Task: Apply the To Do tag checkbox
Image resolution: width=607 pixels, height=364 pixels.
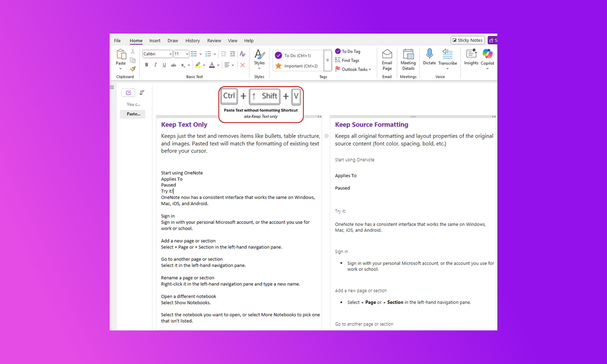Action: pyautogui.click(x=278, y=55)
